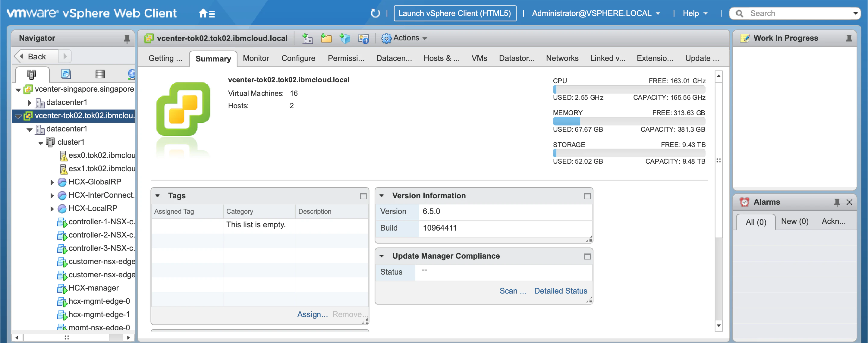Expand the HCX-GlobalRP resource pool
This screenshot has height=343, width=868.
[x=52, y=182]
